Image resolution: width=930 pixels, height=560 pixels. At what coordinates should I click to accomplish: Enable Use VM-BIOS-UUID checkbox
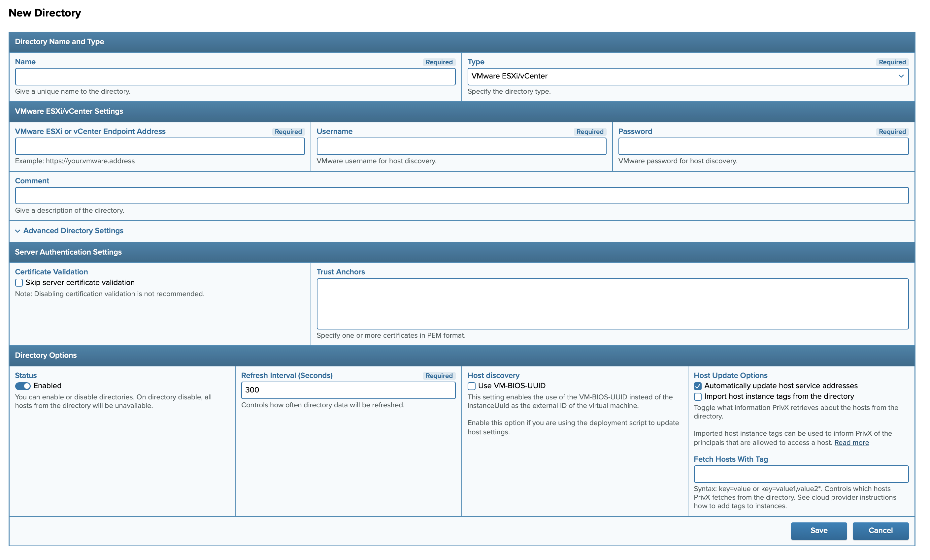[472, 386]
